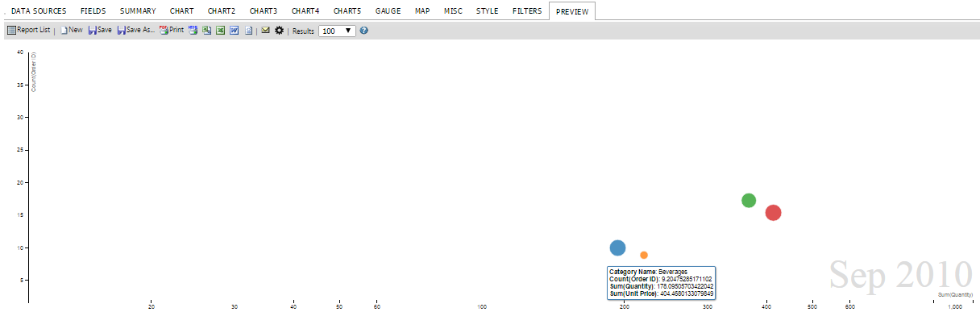Screen dimensions: 980x312
Task: Click the green bubble on chart
Action: [x=749, y=201]
